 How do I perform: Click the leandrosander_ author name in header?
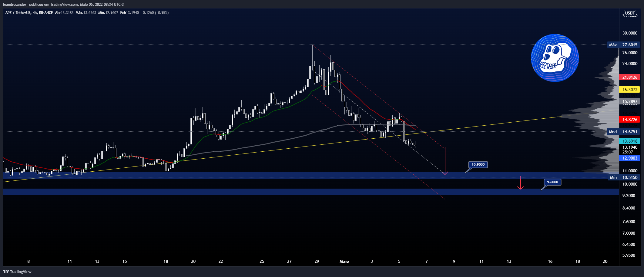[x=15, y=5]
